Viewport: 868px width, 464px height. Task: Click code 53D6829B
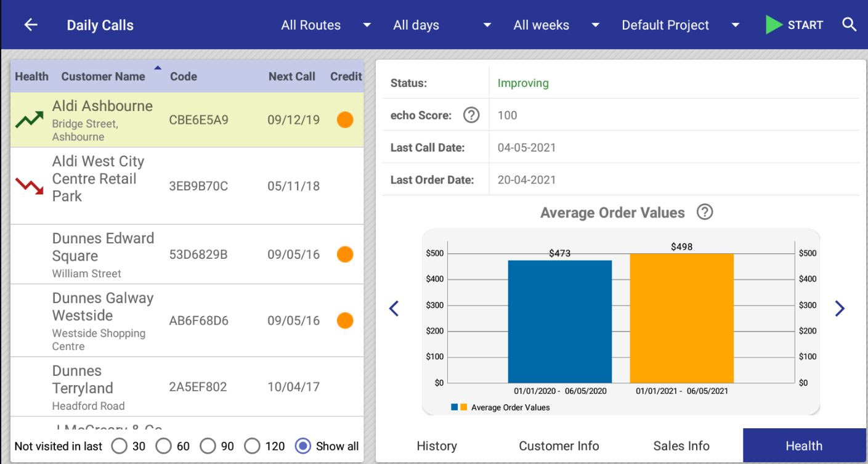(x=198, y=254)
